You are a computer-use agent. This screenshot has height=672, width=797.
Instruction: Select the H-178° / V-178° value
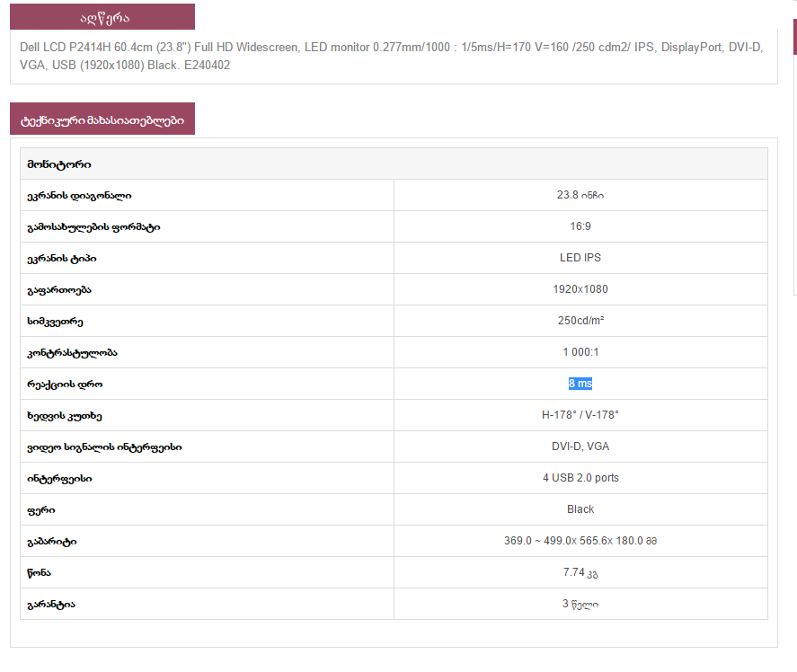[x=580, y=415]
